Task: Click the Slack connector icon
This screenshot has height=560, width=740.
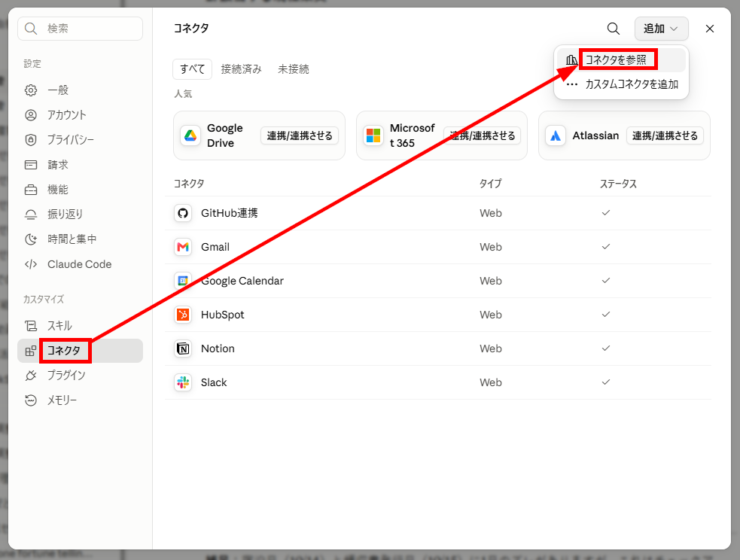Action: click(x=183, y=382)
